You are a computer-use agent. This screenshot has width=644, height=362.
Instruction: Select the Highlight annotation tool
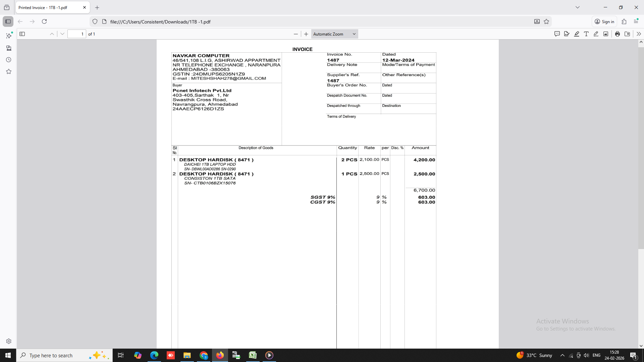(x=577, y=34)
